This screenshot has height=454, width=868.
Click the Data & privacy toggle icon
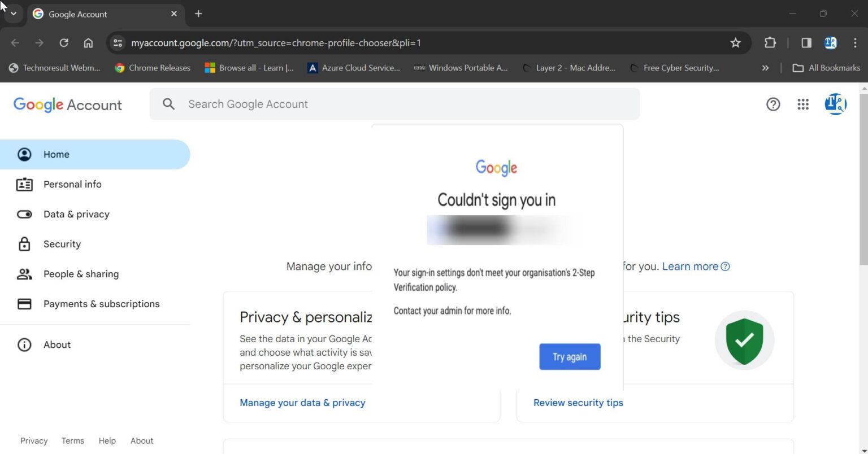(24, 214)
